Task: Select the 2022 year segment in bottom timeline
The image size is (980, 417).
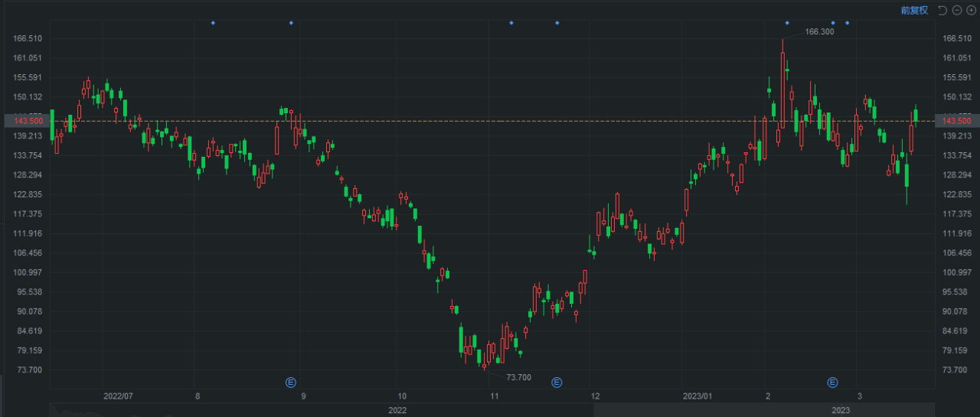Action: point(397,410)
